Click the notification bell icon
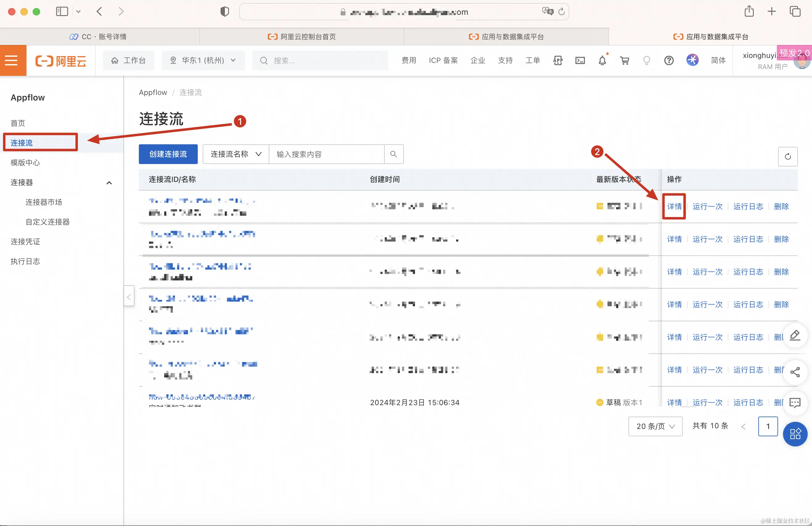Screen dimensions: 812x526 click(x=602, y=61)
